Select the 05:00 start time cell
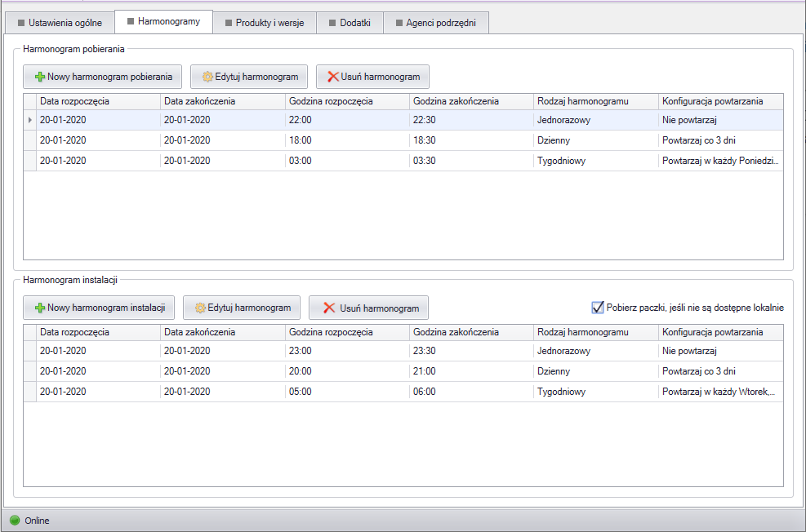This screenshot has height=532, width=806. point(348,392)
